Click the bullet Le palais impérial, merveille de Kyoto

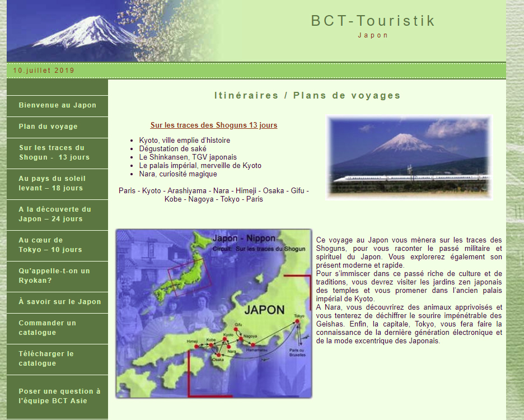pos(200,166)
